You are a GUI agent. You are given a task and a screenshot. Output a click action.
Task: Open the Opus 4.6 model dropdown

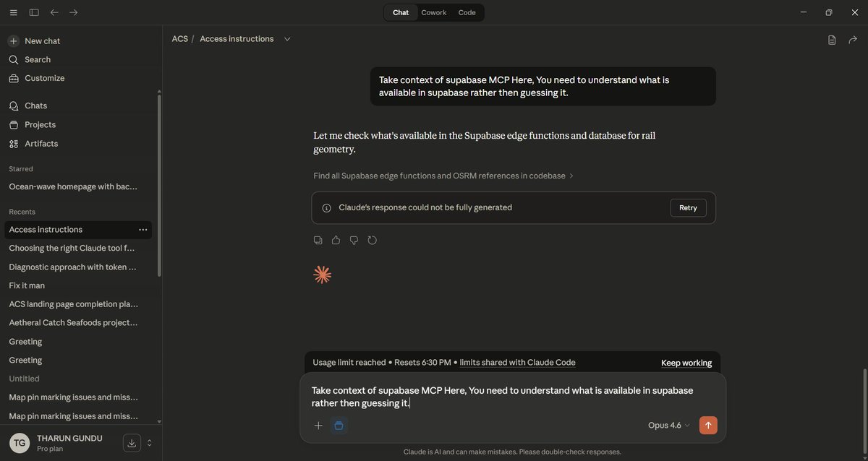click(x=669, y=426)
